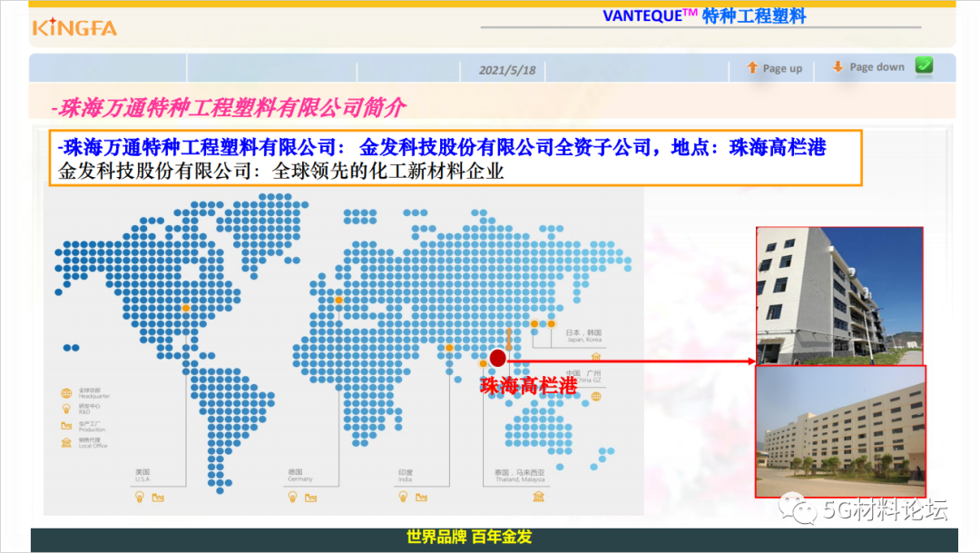Click the R&D lightbulb legend icon
980x553 pixels.
(x=66, y=410)
